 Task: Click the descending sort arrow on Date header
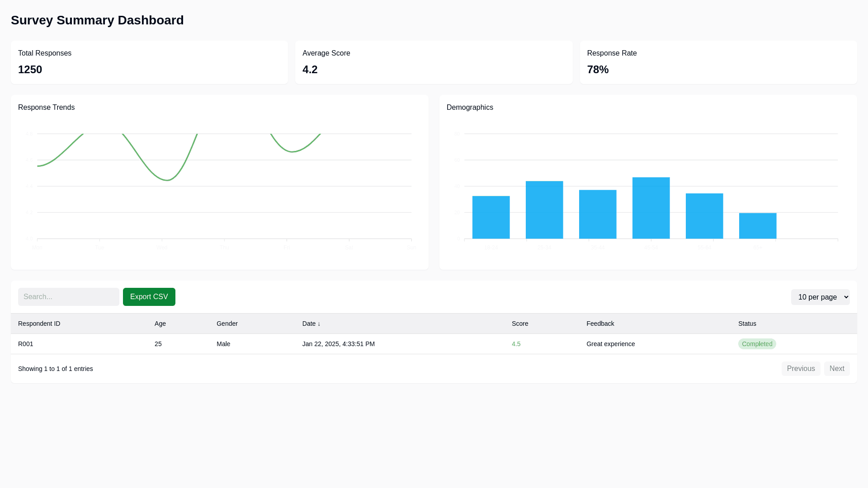319,324
